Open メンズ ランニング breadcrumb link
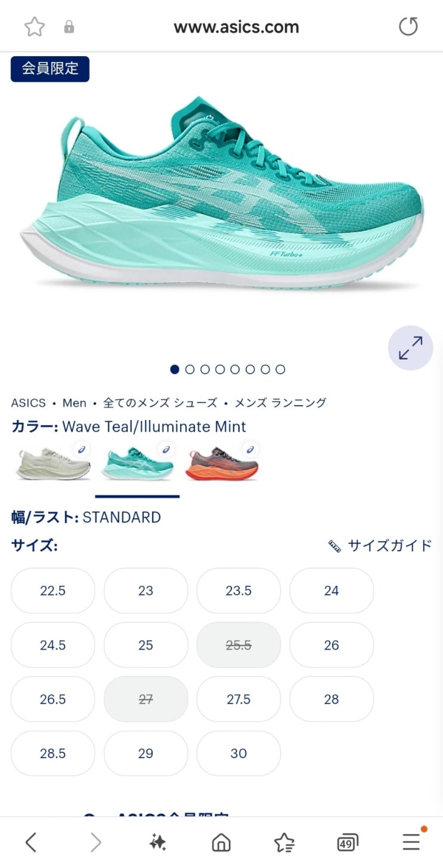Image resolution: width=443 pixels, height=868 pixels. [280, 403]
